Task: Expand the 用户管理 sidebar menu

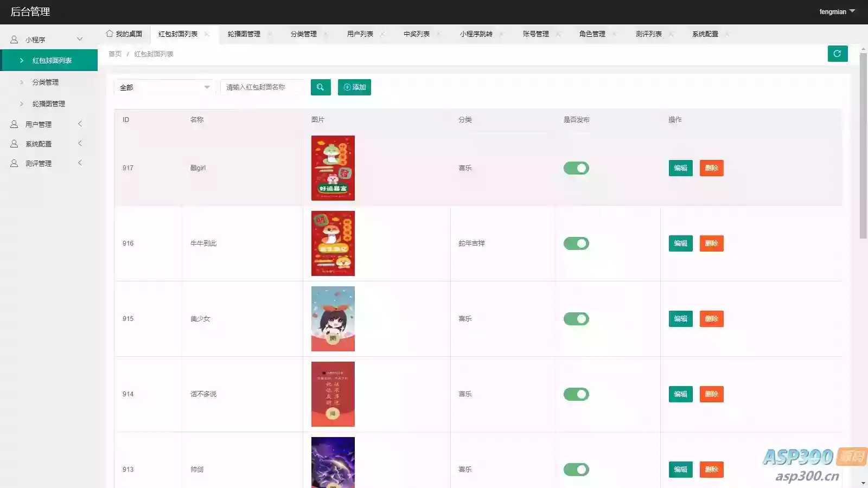Action: pos(80,124)
